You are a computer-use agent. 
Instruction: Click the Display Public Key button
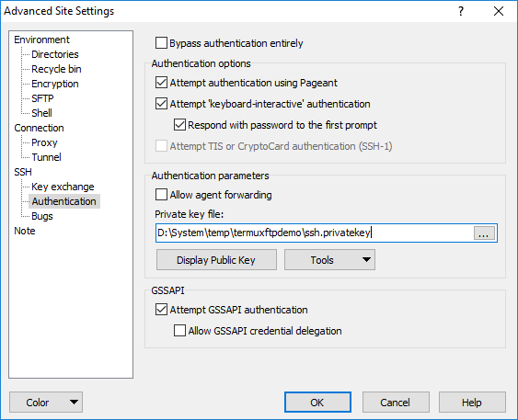(x=216, y=260)
